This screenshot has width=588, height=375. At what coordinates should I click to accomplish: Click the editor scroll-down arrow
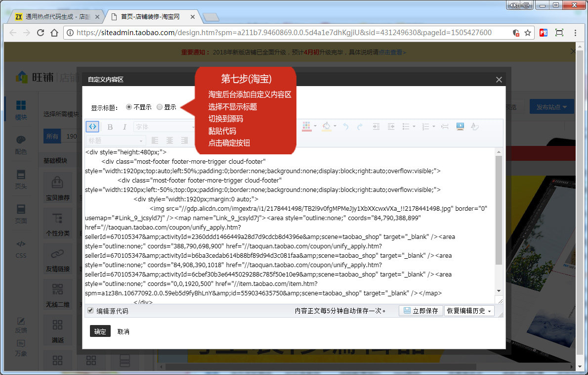[499, 291]
